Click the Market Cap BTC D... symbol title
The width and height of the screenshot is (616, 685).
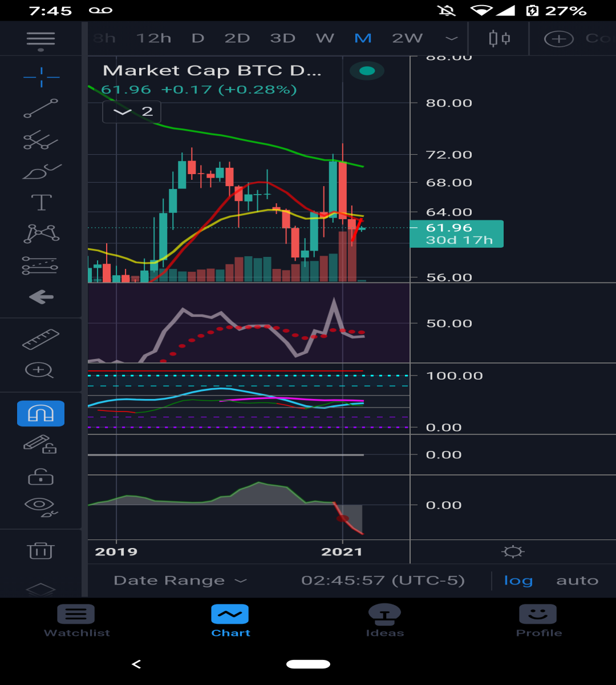coord(212,71)
